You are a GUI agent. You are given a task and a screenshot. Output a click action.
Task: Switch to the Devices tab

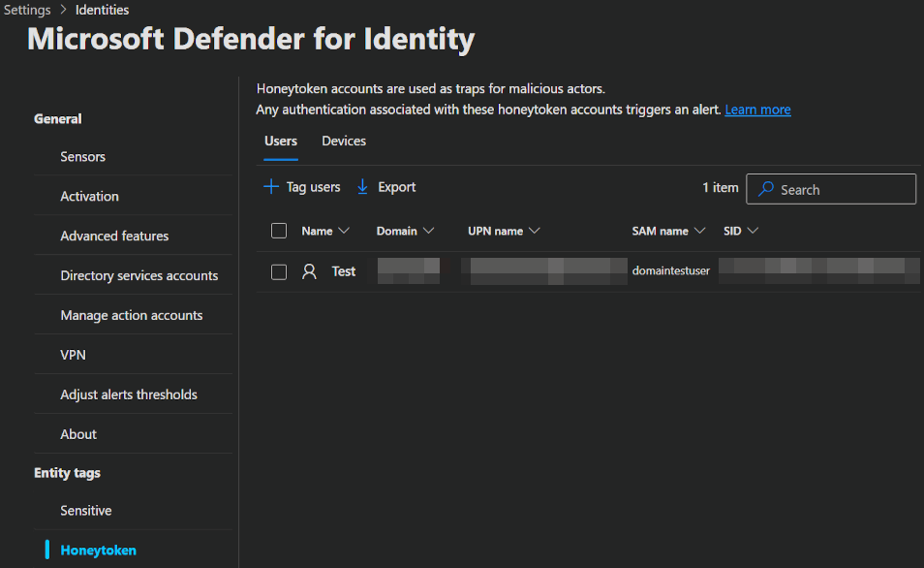tap(344, 142)
